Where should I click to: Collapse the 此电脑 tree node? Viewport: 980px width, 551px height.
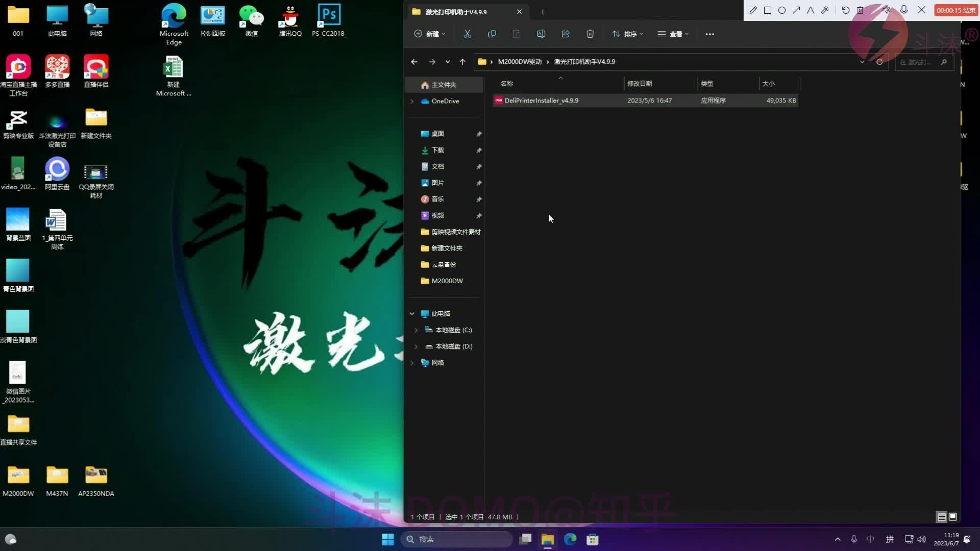[x=412, y=314]
